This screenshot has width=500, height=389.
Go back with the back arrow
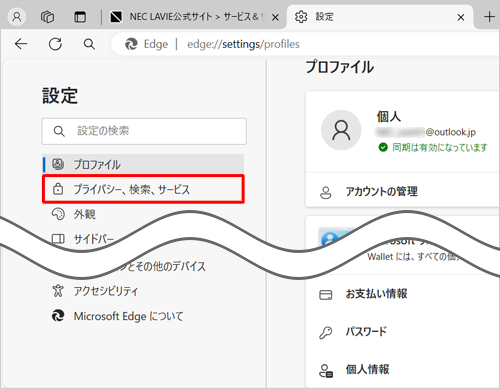click(21, 44)
